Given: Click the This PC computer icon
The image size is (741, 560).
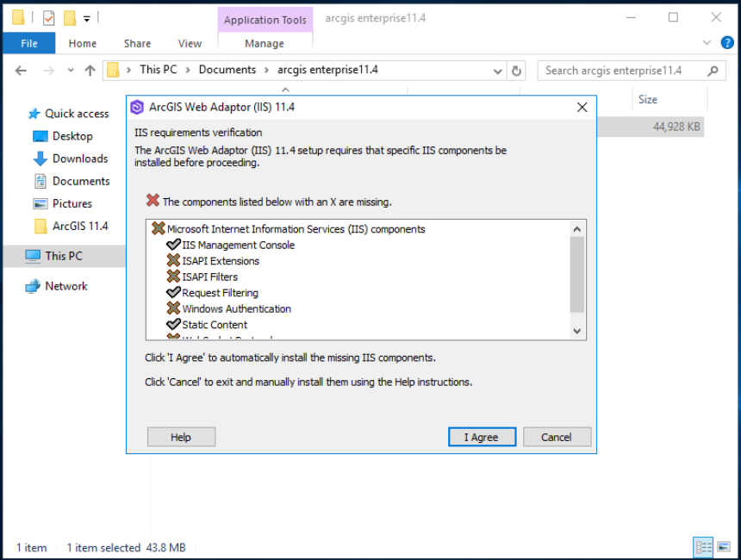Looking at the screenshot, I should point(33,256).
